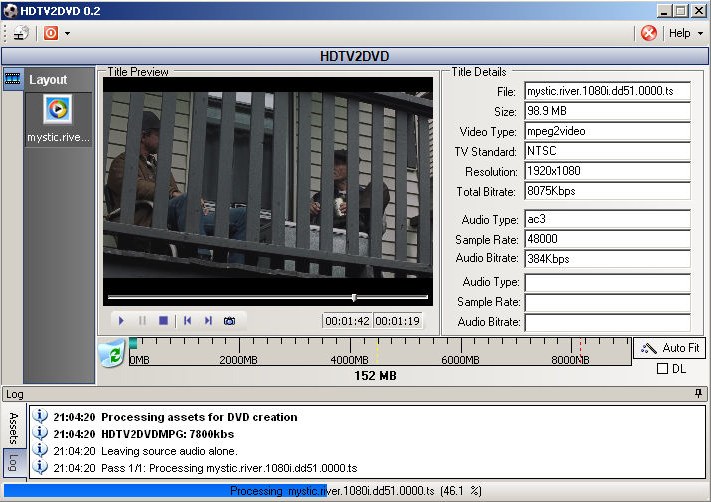Click the yellow marker on size ruler

(x=377, y=351)
